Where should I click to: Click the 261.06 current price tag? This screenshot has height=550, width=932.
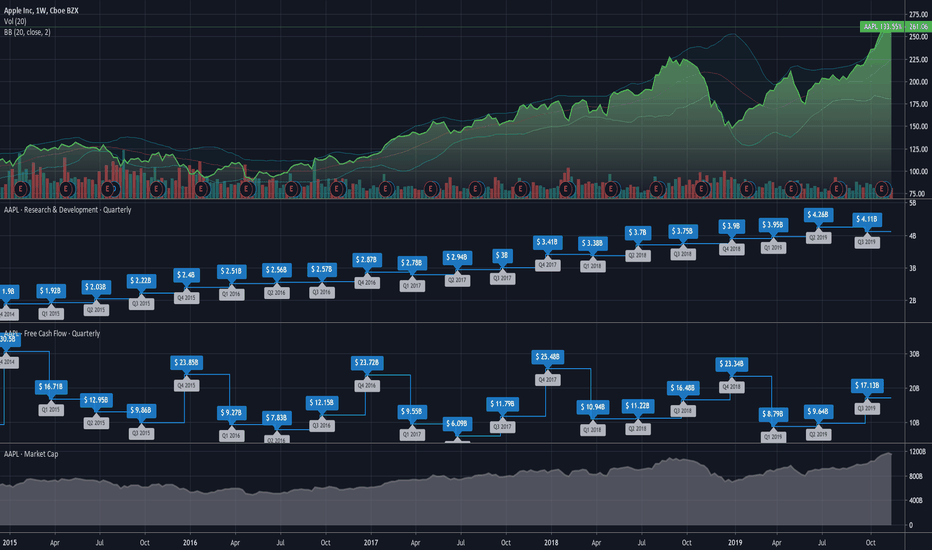(918, 27)
